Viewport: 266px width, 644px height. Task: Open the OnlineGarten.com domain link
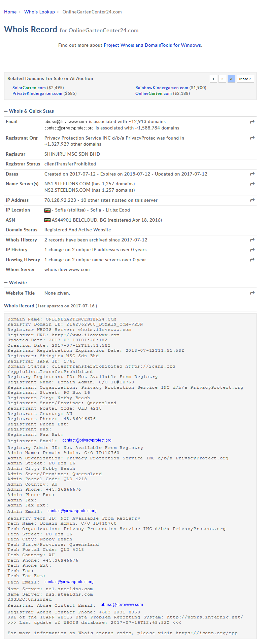click(x=154, y=93)
